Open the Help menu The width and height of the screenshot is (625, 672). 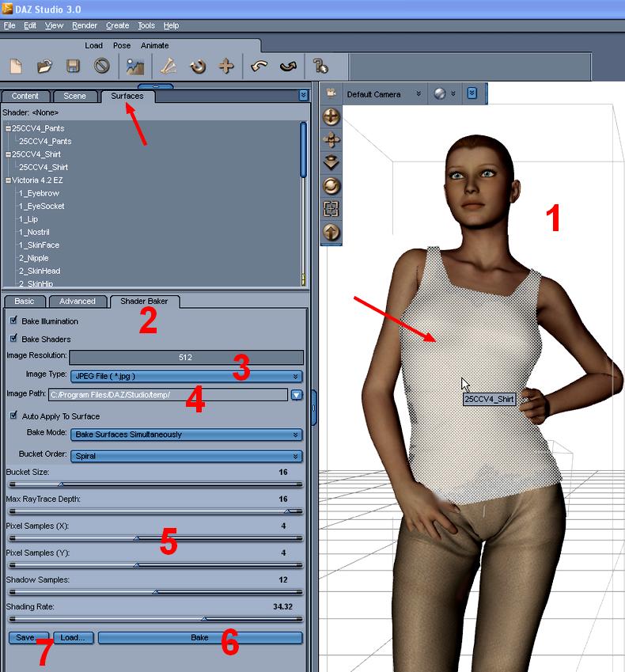[x=171, y=25]
